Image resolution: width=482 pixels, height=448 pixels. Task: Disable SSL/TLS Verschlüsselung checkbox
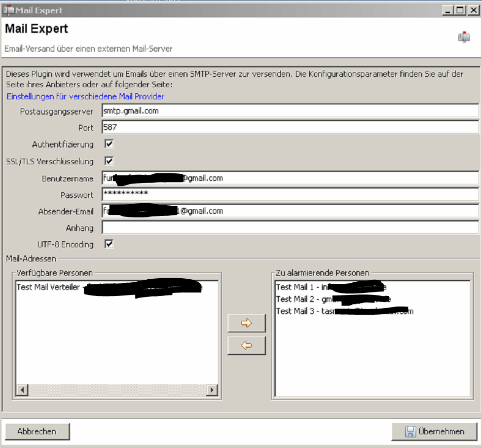[109, 161]
